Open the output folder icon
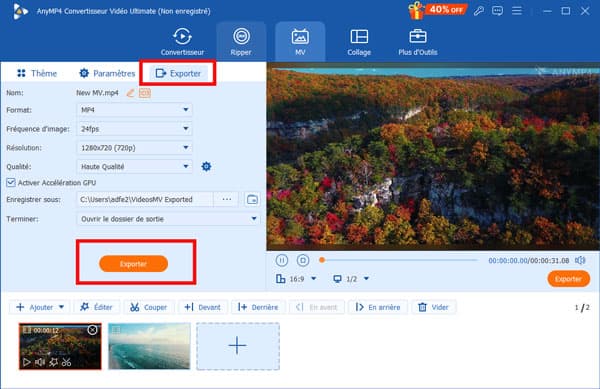The width and height of the screenshot is (600, 389). coord(252,199)
